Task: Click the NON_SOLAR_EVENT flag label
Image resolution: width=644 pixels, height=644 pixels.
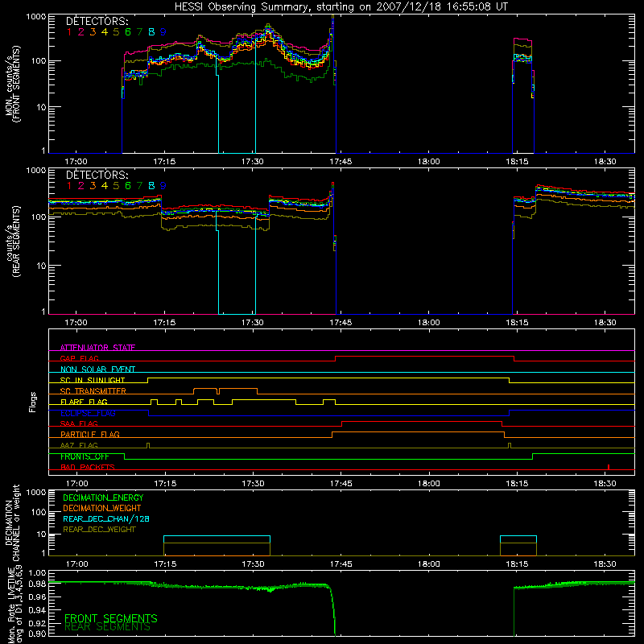Action: point(97,369)
